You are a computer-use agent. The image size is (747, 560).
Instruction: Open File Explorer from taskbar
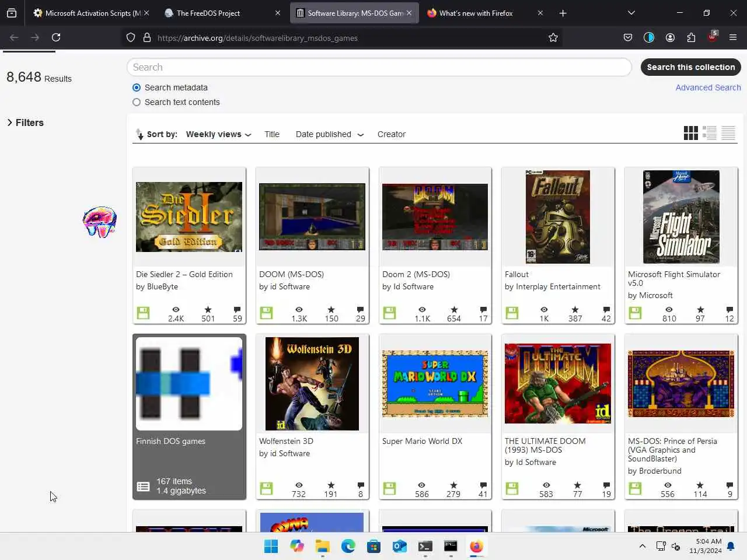tap(323, 547)
